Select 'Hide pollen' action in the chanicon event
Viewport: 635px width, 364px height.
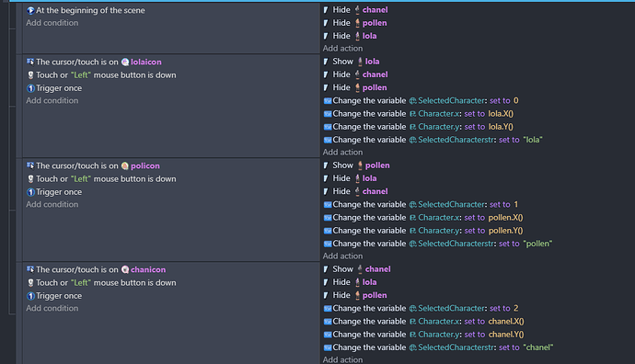tap(355, 295)
